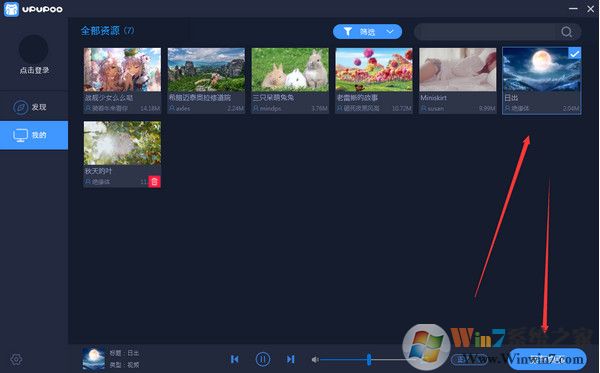Toggle the checkmark on the 日出 wallpaper

point(574,54)
